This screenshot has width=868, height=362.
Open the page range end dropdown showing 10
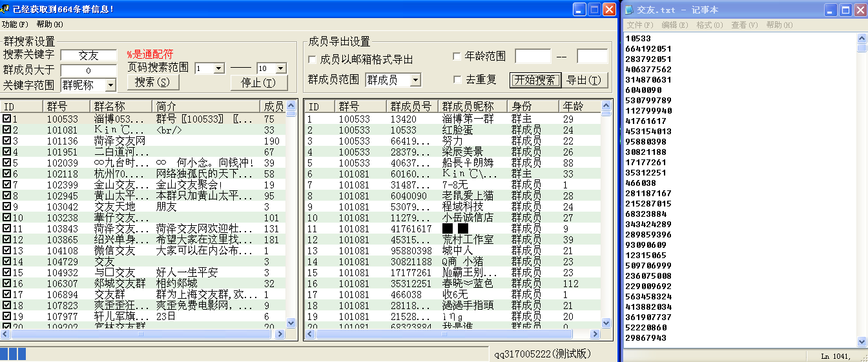point(280,68)
